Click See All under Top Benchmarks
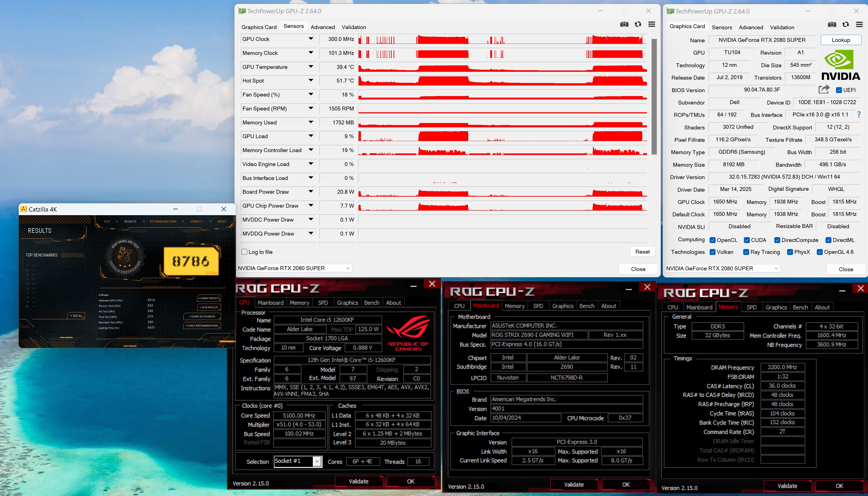This screenshot has width=868, height=496. [76, 316]
